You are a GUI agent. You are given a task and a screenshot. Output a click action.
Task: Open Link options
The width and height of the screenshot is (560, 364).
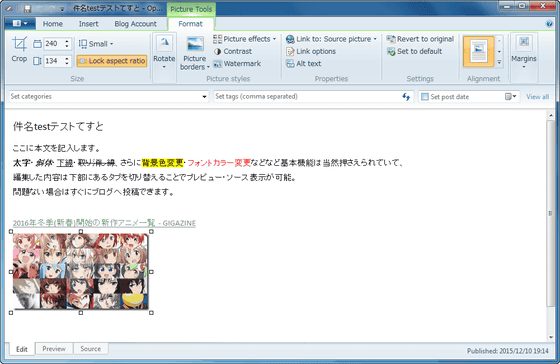point(311,51)
